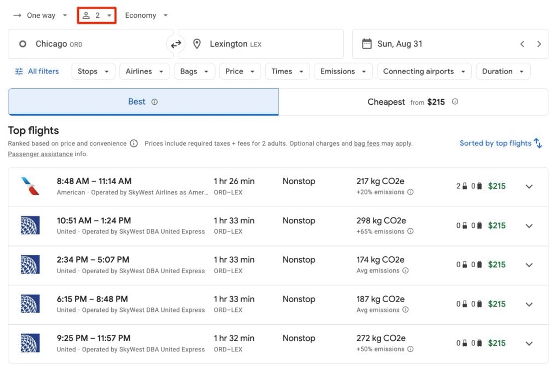Screen dimensions: 560x368
Task: Follow the Passenger assistance link
Action: click(x=40, y=154)
